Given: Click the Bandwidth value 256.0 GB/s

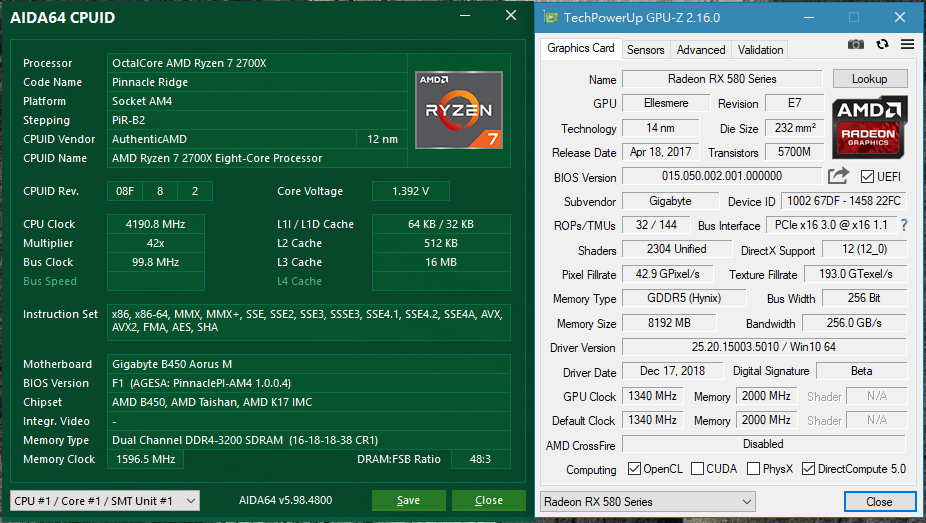Looking at the screenshot, I should [854, 323].
